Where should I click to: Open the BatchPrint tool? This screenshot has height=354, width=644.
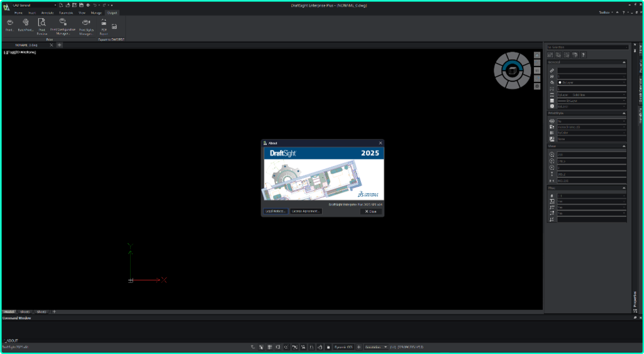(25, 25)
